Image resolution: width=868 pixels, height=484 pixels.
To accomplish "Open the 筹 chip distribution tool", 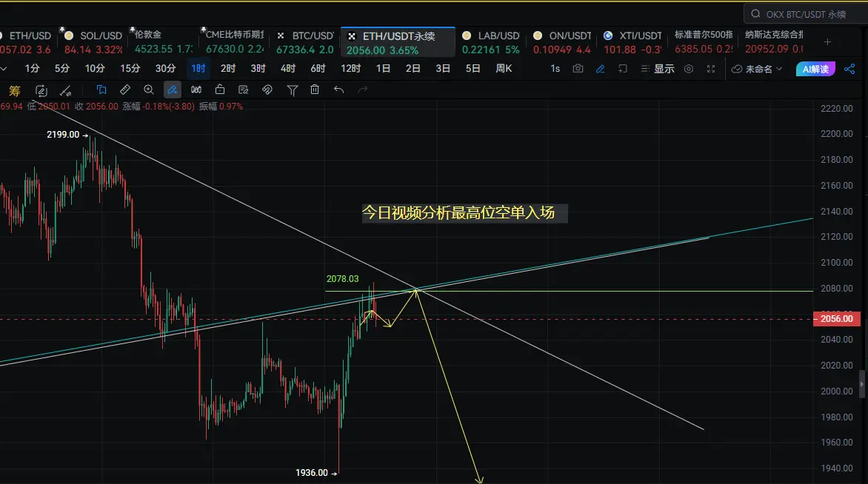I will [x=14, y=90].
